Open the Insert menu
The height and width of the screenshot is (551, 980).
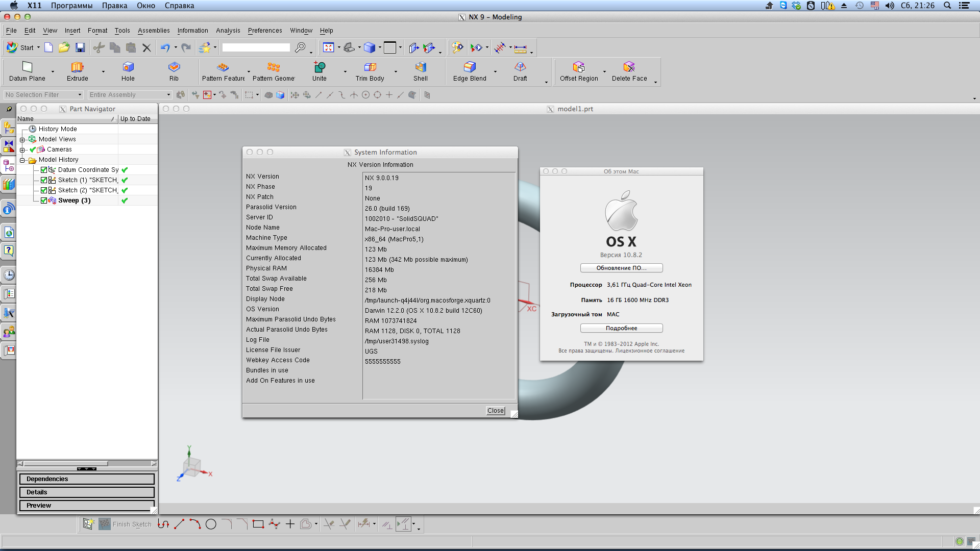(72, 31)
